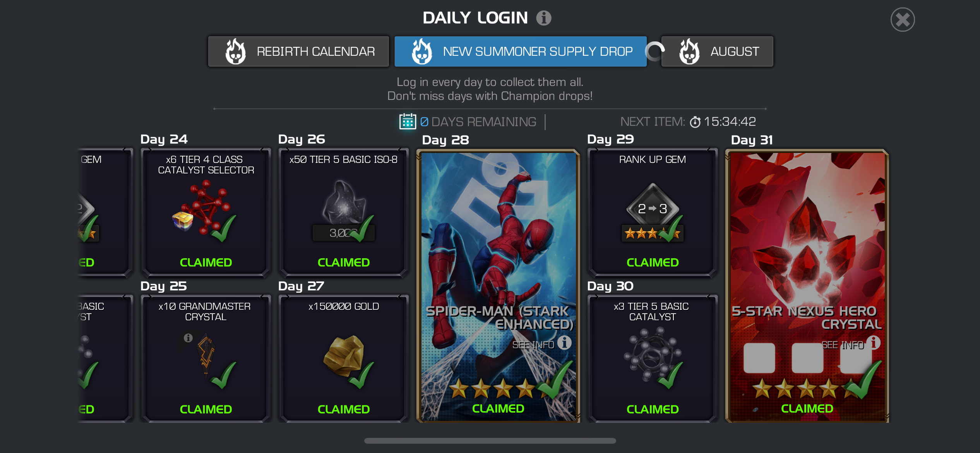This screenshot has width=980, height=453.
Task: Open the 5-Star Nexus Hero Crystal info icon
Action: point(873,343)
